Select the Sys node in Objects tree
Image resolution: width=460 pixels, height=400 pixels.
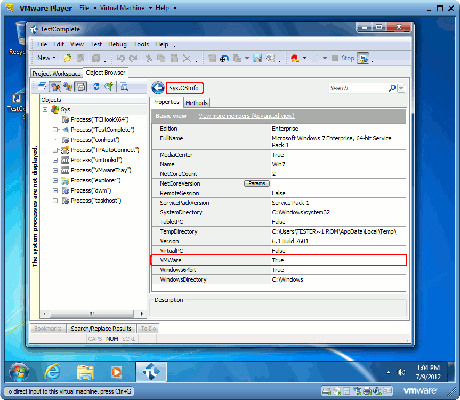pos(65,109)
